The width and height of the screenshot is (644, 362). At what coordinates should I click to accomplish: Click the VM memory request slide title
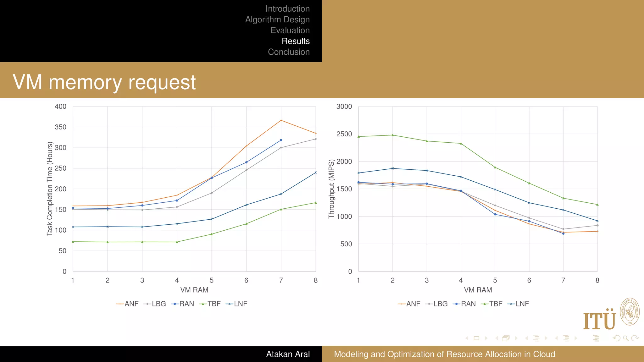(x=104, y=82)
